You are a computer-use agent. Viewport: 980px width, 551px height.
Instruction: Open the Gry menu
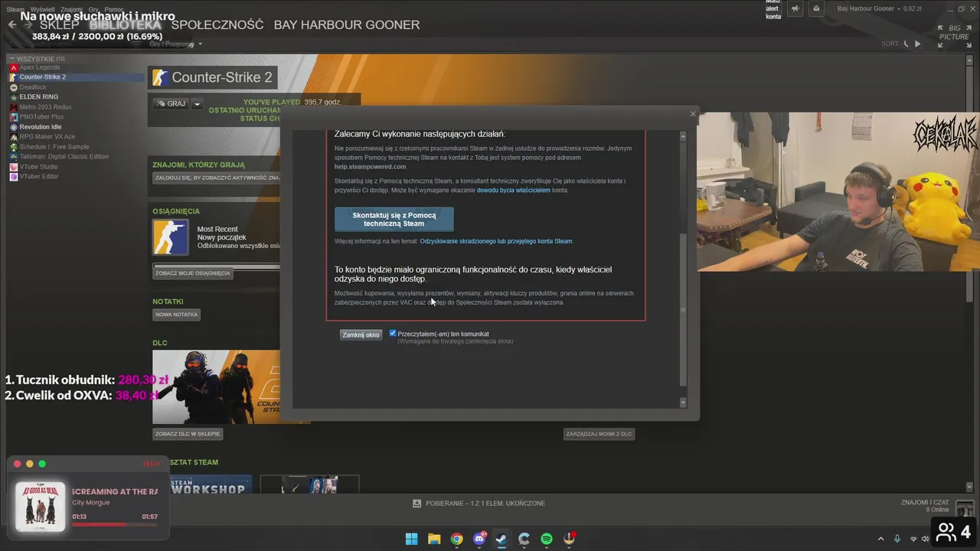pyautogui.click(x=93, y=10)
